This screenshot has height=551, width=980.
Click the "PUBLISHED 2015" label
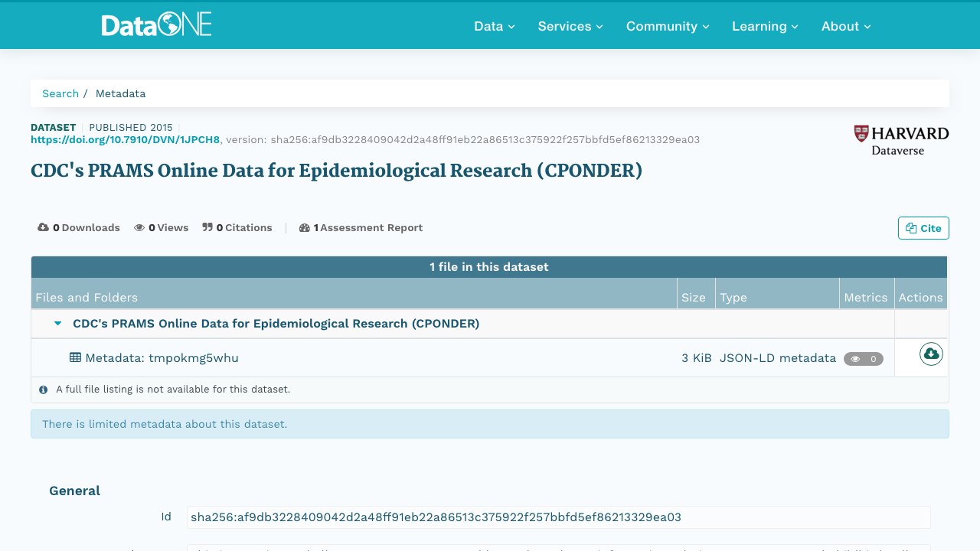[131, 127]
